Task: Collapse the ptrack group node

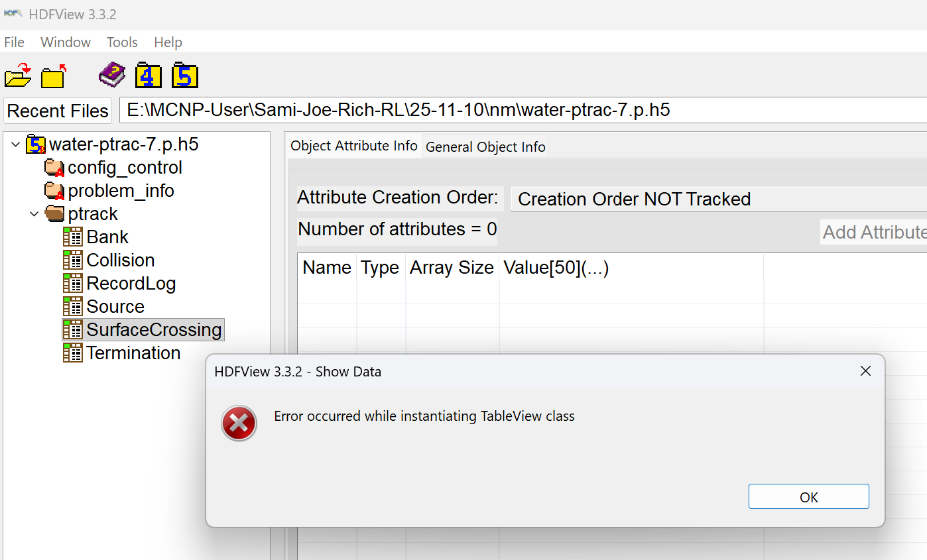Action: (x=34, y=213)
